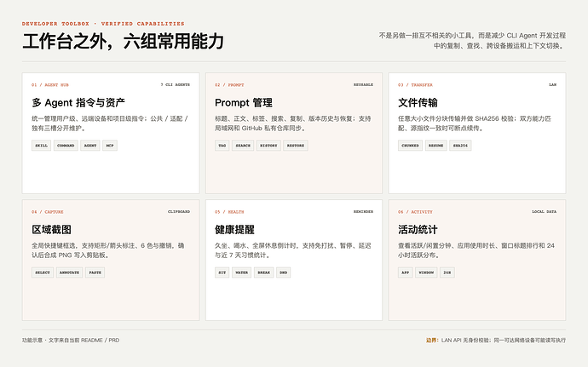Click the APP tag chip
588x367 pixels.
coord(406,272)
